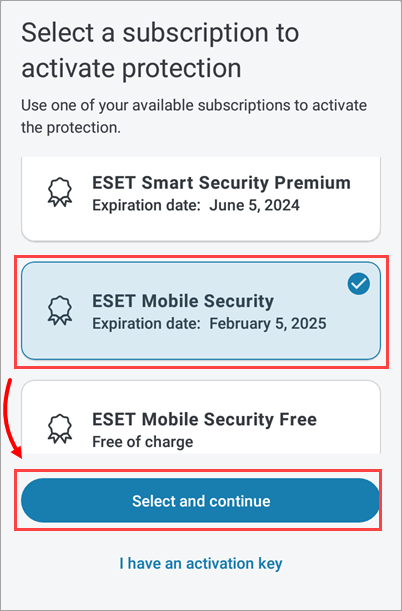Click the ESET Smart Security Premium title text

click(221, 183)
